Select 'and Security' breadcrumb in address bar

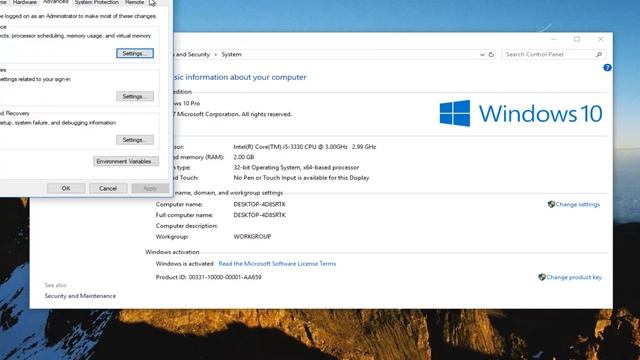pyautogui.click(x=192, y=54)
